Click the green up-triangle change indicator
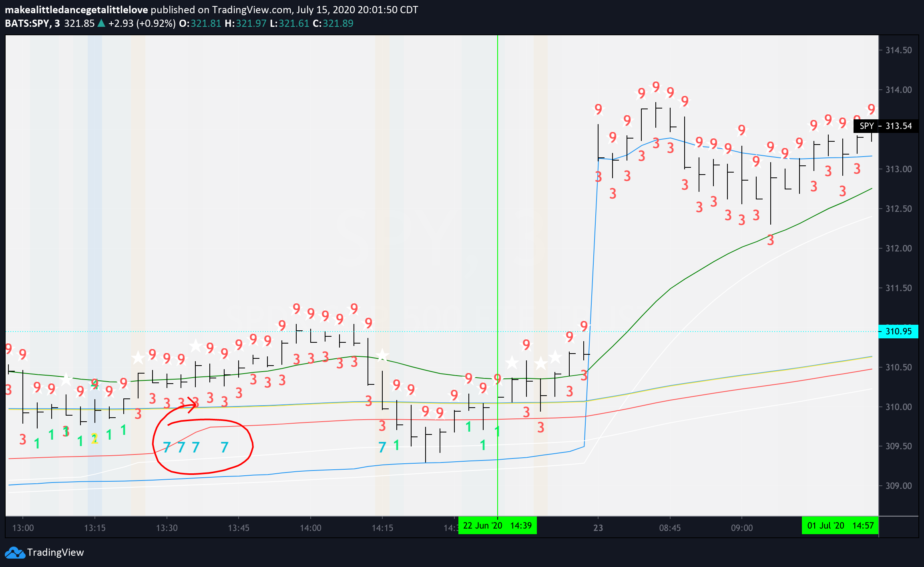This screenshot has height=567, width=924. pyautogui.click(x=101, y=23)
